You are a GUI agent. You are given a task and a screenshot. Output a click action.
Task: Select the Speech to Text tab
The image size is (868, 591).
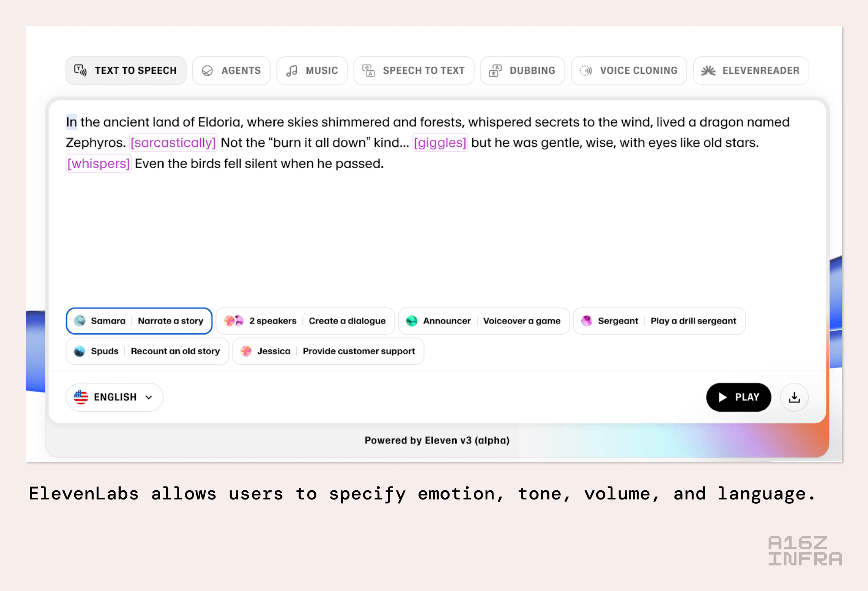(x=414, y=71)
